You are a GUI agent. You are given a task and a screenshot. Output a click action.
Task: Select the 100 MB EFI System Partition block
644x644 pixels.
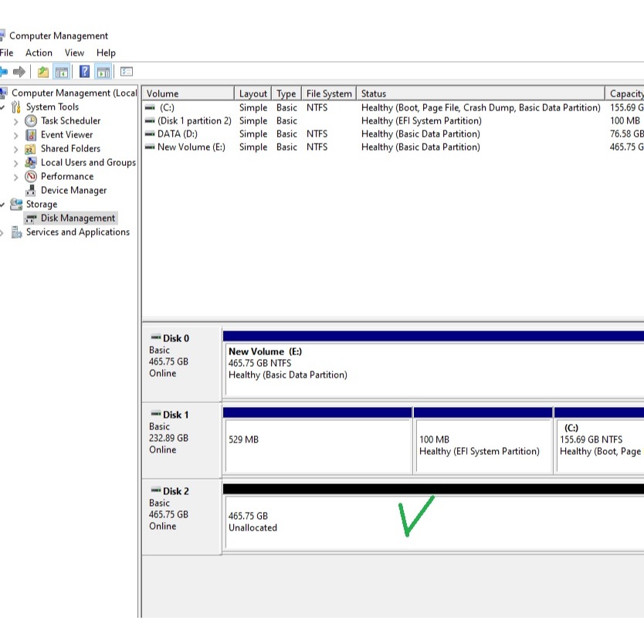tap(483, 446)
